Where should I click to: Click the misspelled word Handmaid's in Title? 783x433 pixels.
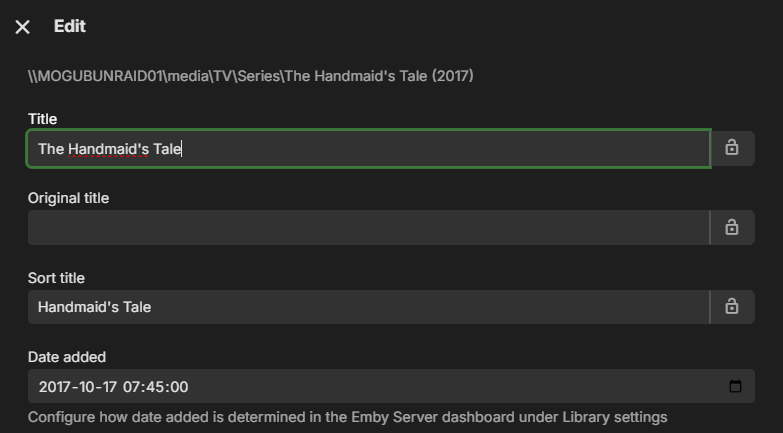108,149
